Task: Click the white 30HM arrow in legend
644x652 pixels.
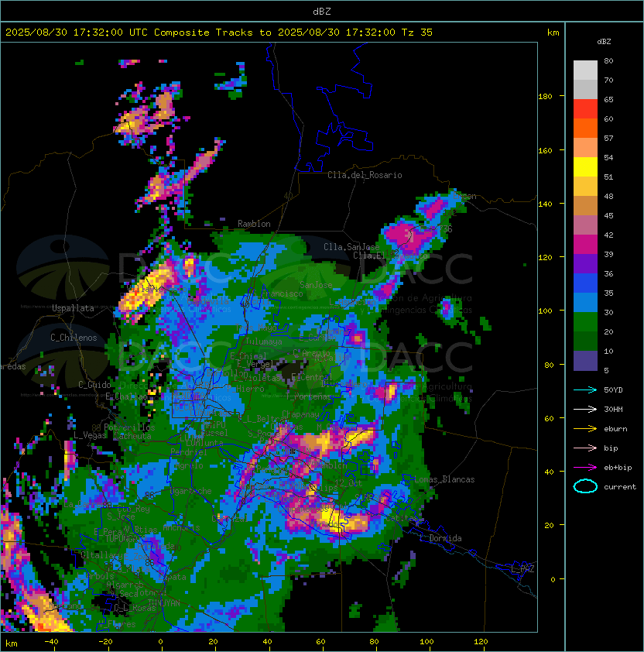Action: coord(585,409)
